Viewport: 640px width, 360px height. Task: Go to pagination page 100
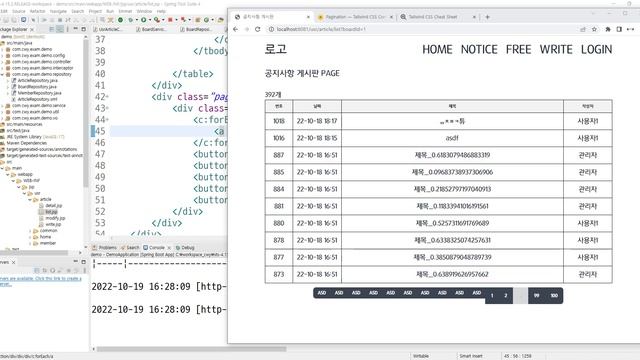[x=554, y=296]
